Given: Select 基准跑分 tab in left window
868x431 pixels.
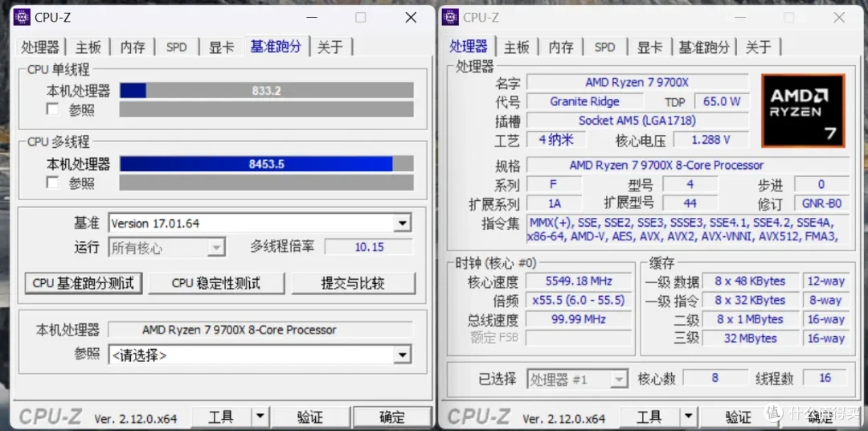Looking at the screenshot, I should tap(276, 47).
